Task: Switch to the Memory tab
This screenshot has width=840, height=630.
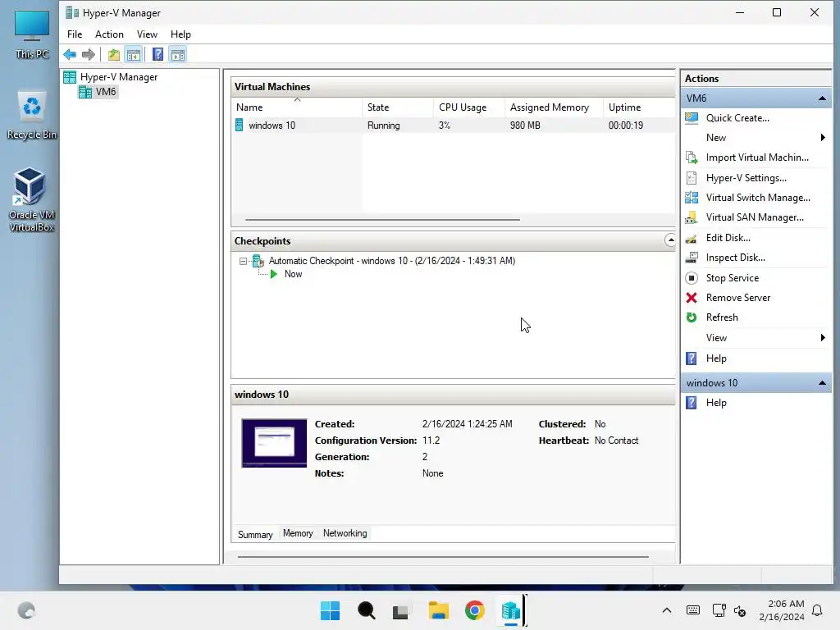Action: click(x=298, y=533)
